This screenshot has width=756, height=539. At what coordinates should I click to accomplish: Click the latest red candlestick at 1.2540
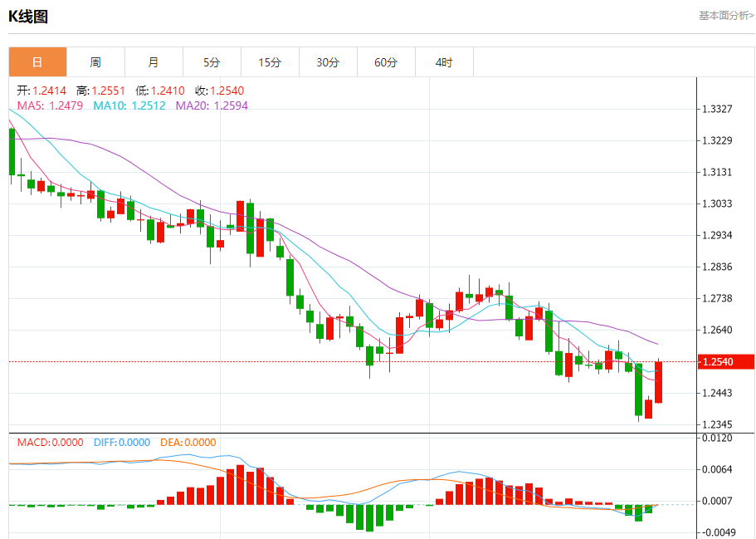(x=659, y=381)
